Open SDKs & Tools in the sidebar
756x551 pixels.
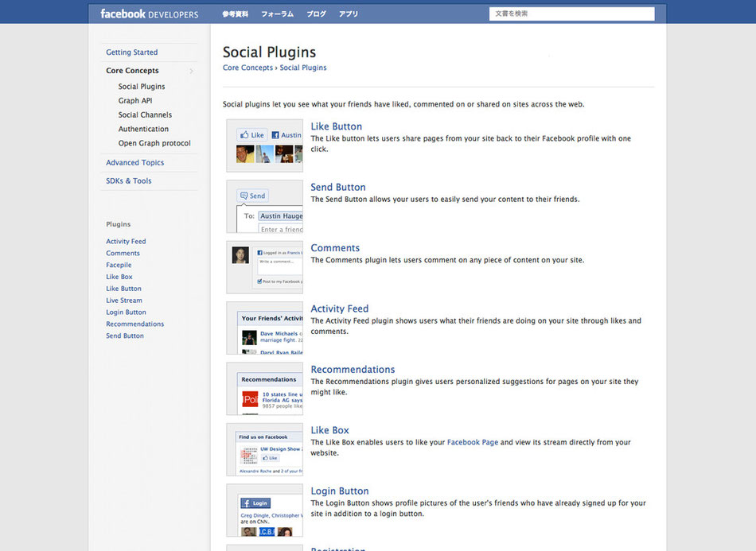tap(129, 180)
